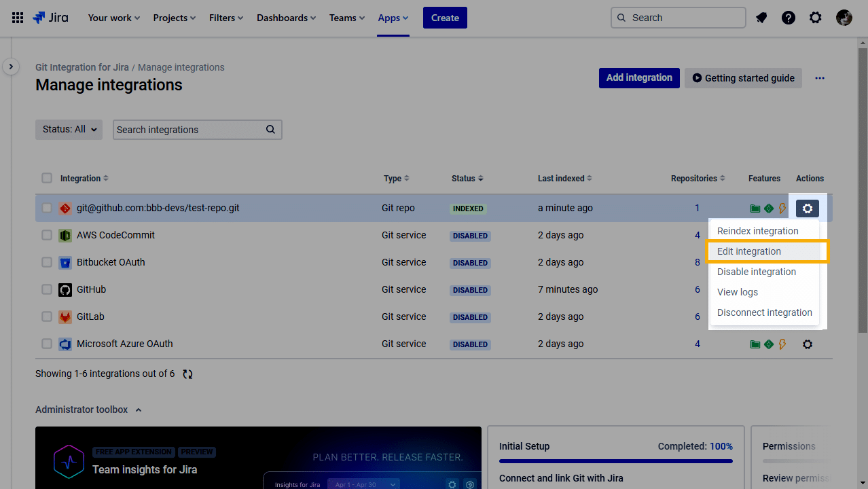The height and width of the screenshot is (489, 868).
Task: Click the Bitbucket OAuth logo icon
Action: [x=65, y=263]
